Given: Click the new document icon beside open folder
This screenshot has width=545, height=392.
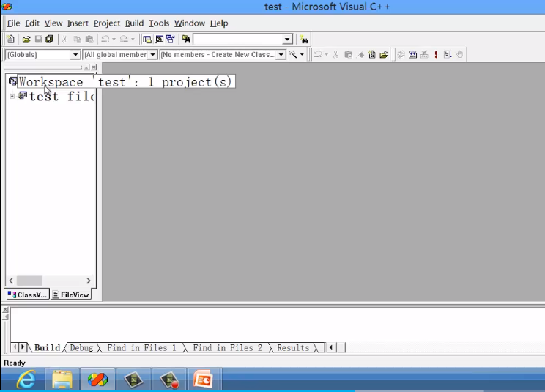Looking at the screenshot, I should point(372,54).
